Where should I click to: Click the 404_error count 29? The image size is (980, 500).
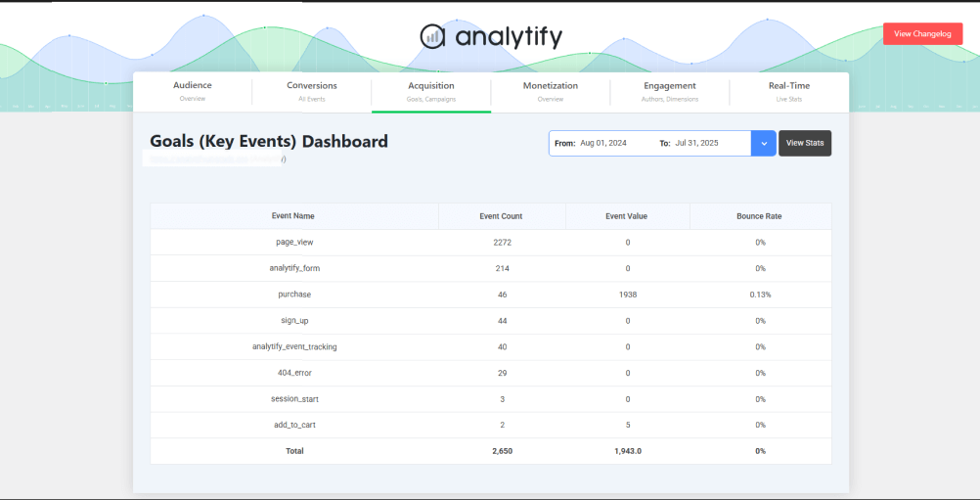502,373
